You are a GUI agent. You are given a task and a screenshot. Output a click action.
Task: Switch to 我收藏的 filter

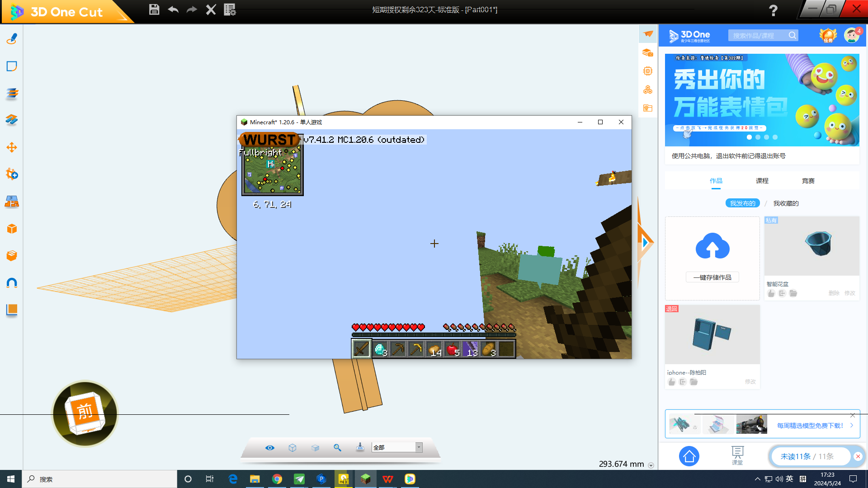(x=786, y=203)
